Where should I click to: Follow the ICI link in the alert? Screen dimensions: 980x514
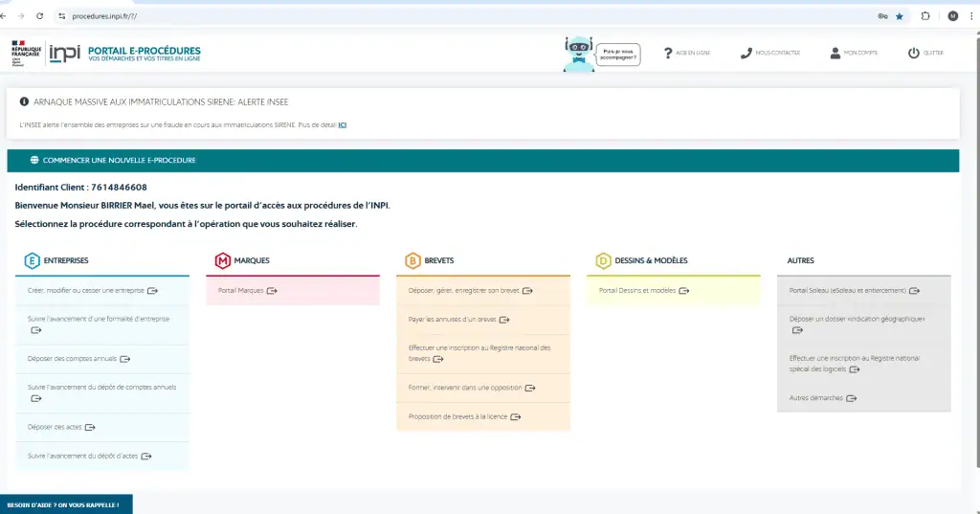tap(342, 124)
